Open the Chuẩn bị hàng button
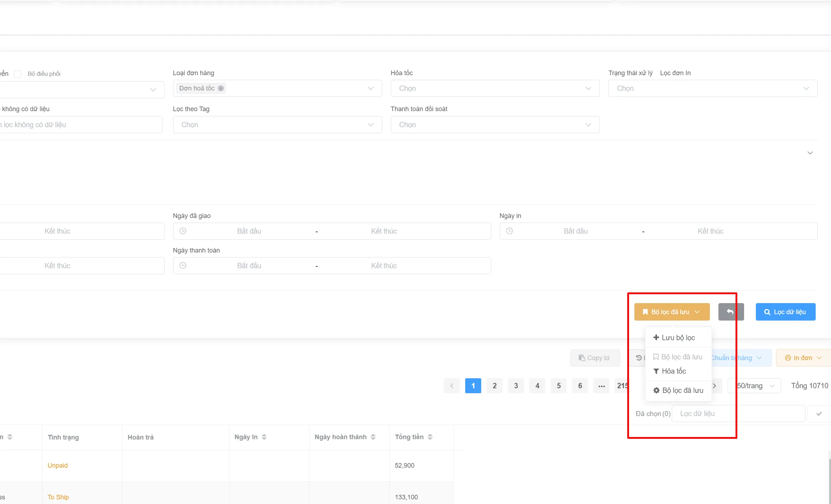This screenshot has height=504, width=831. point(742,358)
